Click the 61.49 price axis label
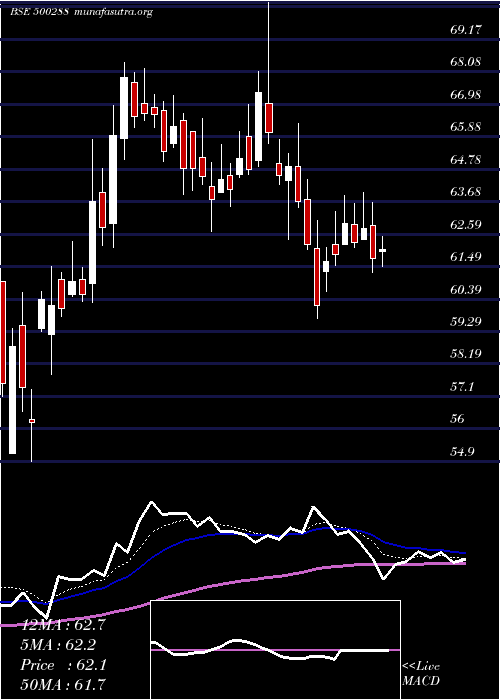 [x=466, y=256]
